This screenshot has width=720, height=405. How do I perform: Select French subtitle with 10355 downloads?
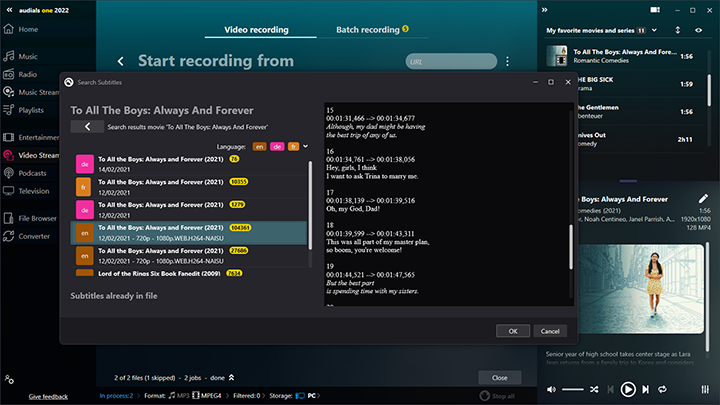point(191,187)
